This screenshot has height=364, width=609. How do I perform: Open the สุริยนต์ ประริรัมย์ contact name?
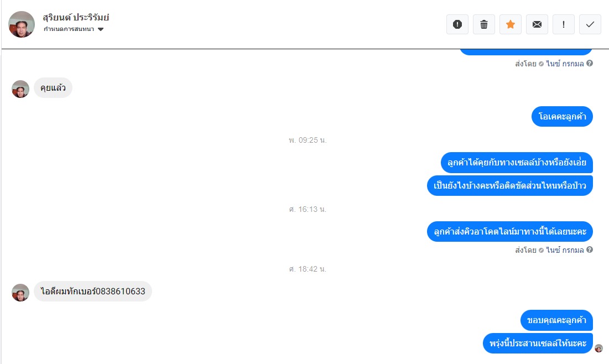click(76, 17)
